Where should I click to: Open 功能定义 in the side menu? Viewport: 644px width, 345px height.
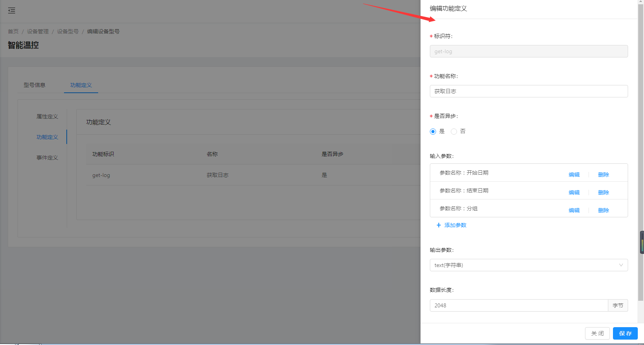[47, 137]
